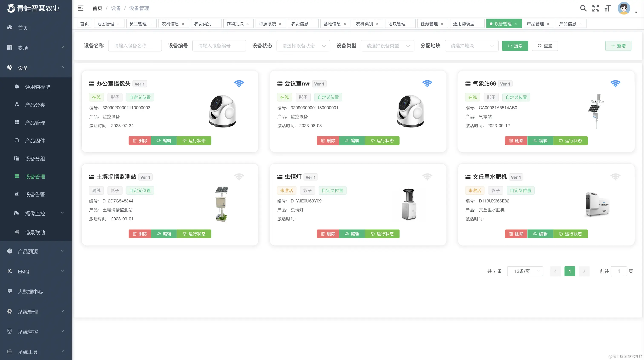Expand the 农场 sidebar menu
This screenshot has height=360, width=644.
23,48
